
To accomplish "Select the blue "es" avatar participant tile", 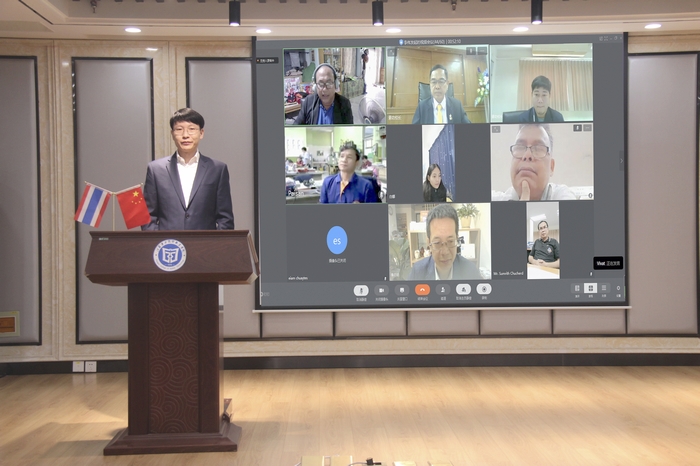I will 337,241.
